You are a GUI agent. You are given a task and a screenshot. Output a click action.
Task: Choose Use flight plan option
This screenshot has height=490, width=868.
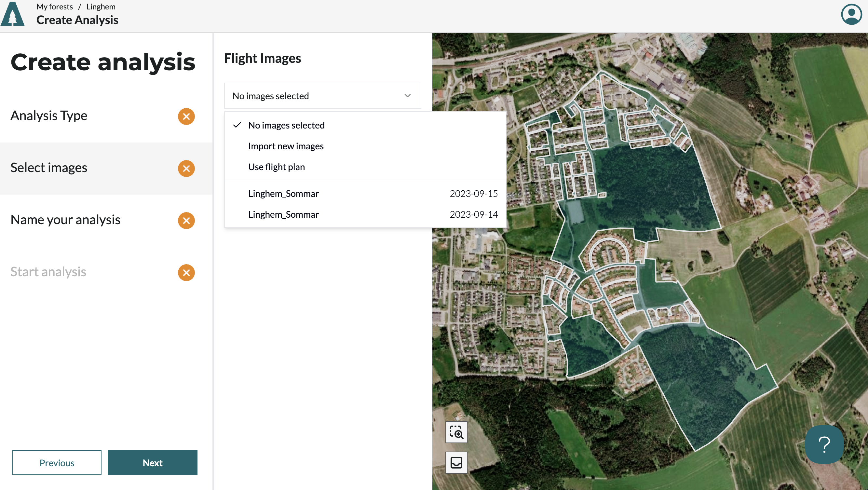pyautogui.click(x=365, y=167)
